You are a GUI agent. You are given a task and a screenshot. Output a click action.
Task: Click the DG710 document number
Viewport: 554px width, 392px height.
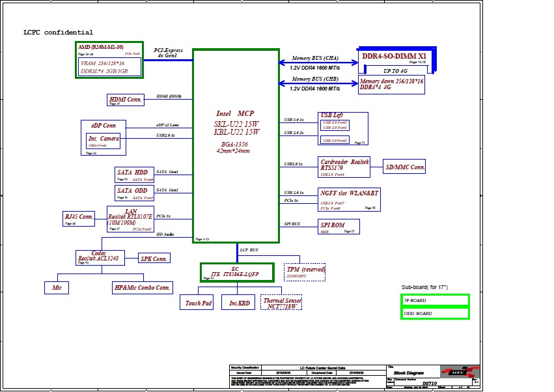pos(430,383)
